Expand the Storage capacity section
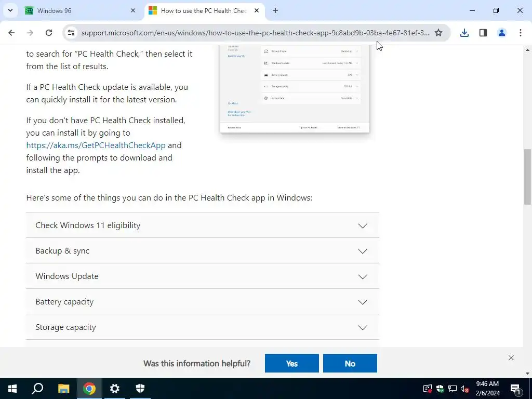Screen dimensions: 532x399 [x=202, y=327]
